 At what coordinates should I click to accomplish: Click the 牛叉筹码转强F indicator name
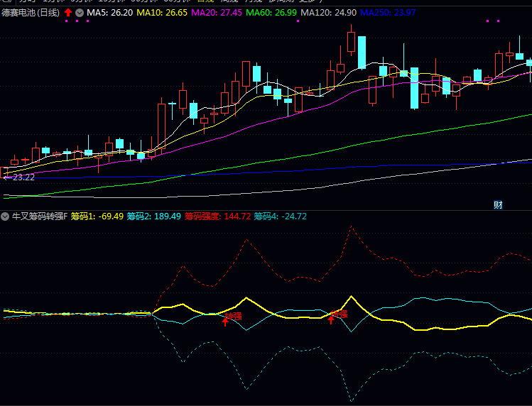click(x=39, y=216)
